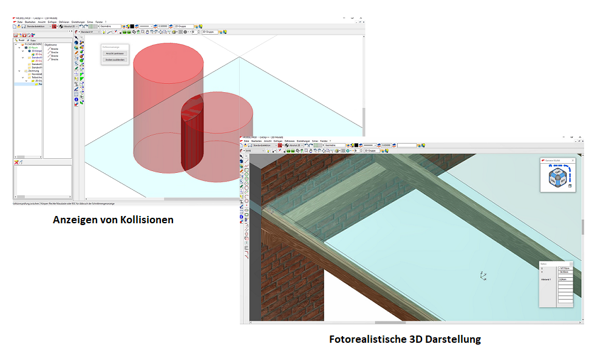Open the line style dropdown in the collision window
Image resolution: width=589 pixels, height=364 pixels.
[146, 26]
